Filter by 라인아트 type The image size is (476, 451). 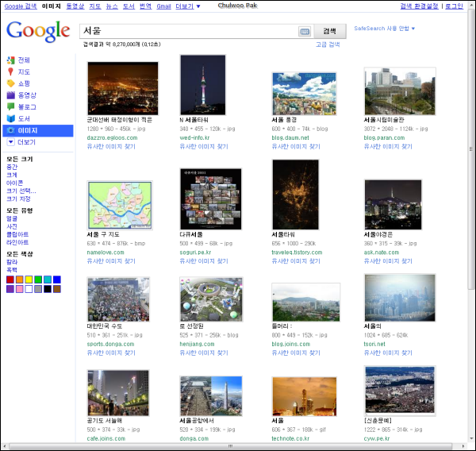[17, 242]
